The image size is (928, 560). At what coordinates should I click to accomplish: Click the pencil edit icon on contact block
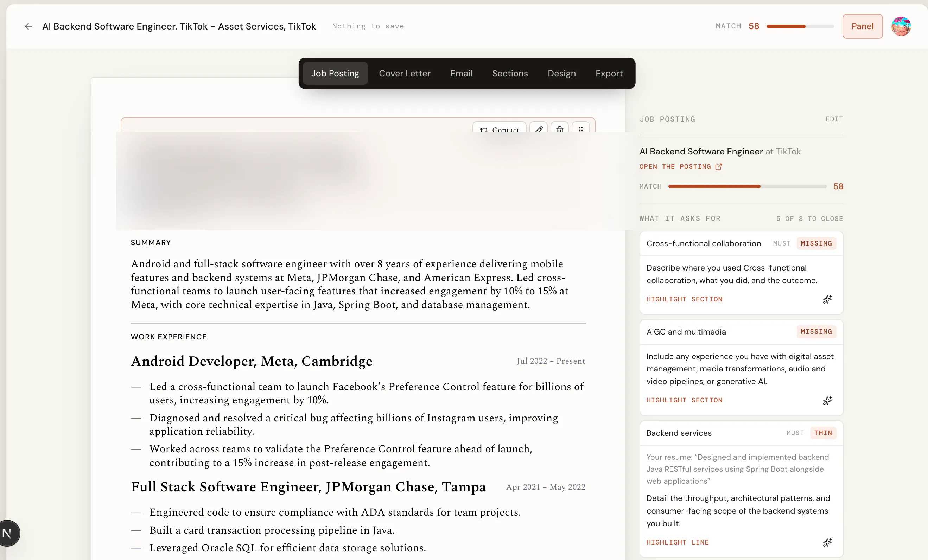click(539, 128)
